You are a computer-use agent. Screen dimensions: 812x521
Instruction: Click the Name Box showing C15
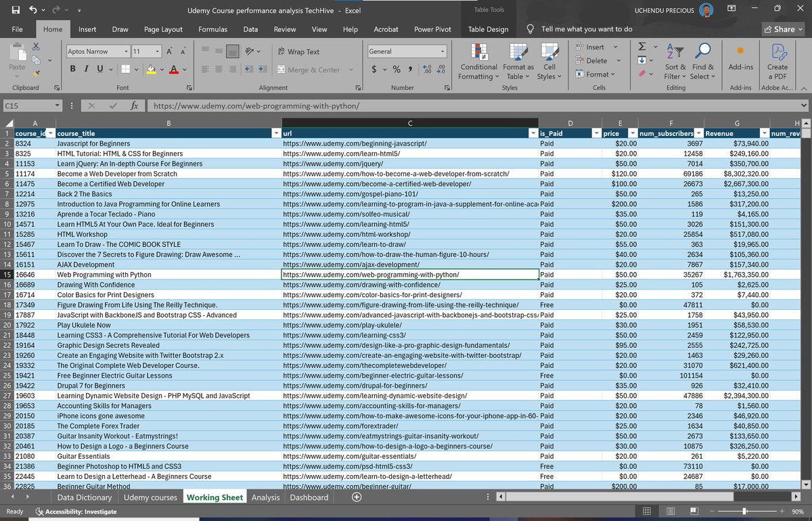31,106
